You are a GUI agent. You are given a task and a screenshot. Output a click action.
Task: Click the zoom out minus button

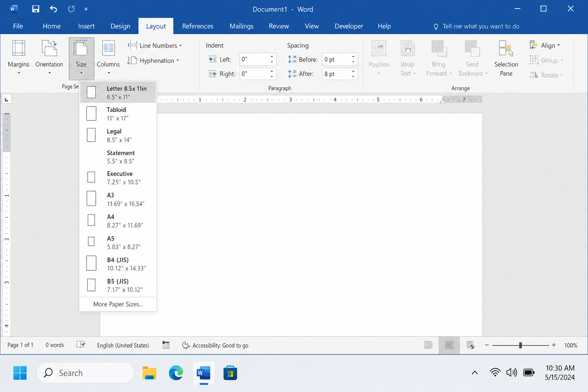[487, 345]
